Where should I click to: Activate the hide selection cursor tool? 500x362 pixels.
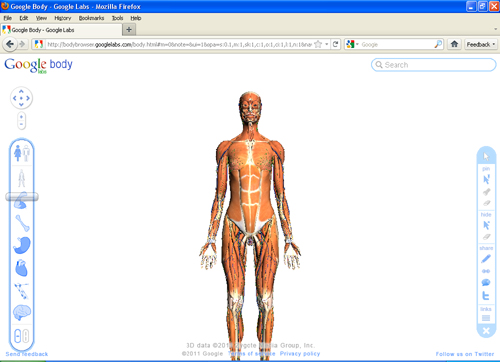(x=486, y=225)
